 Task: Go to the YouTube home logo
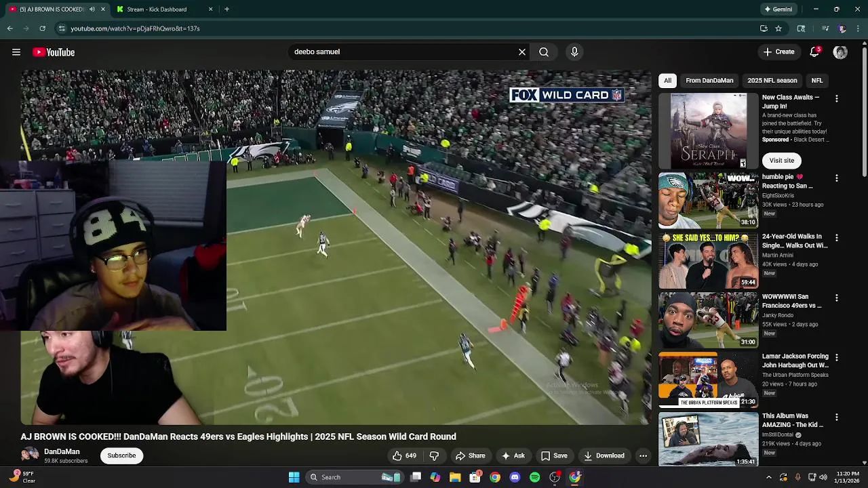(x=54, y=52)
